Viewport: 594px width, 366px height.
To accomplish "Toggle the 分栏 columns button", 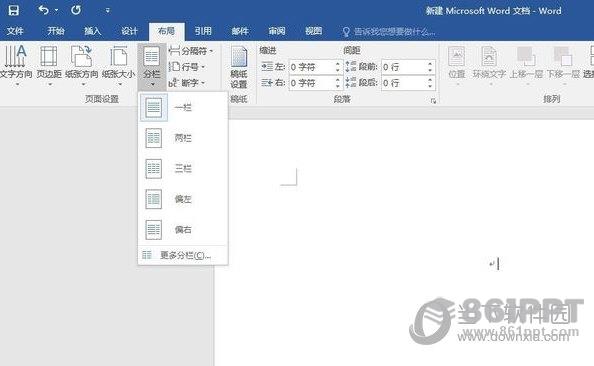I will [x=152, y=66].
